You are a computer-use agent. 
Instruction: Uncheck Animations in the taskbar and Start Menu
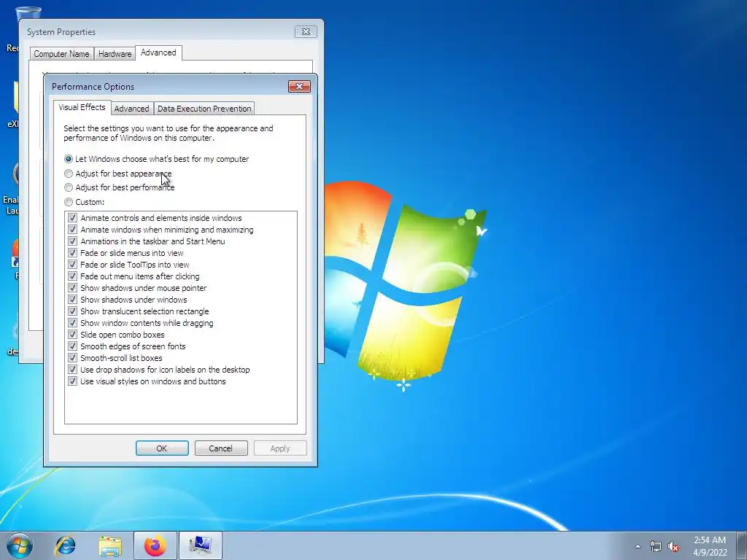(x=72, y=241)
